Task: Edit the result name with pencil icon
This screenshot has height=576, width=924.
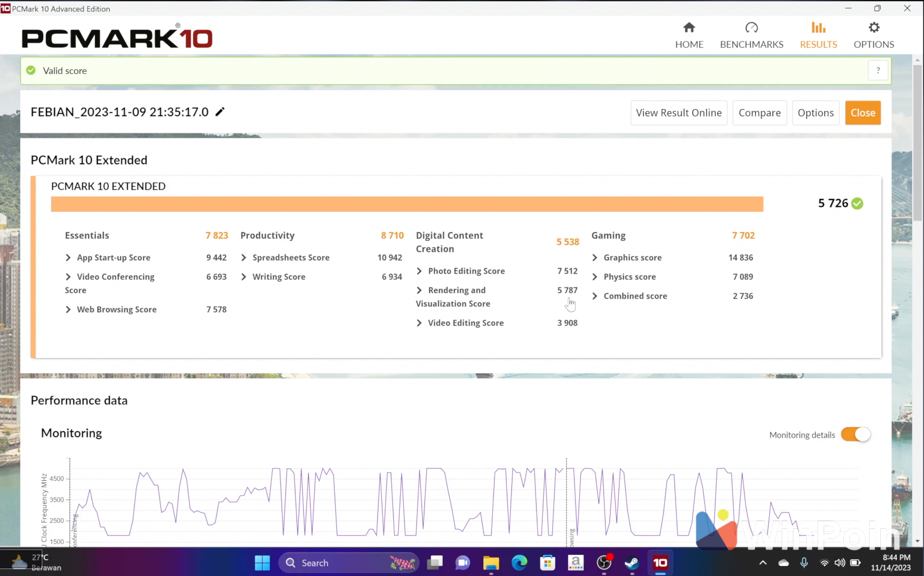Action: click(x=220, y=112)
